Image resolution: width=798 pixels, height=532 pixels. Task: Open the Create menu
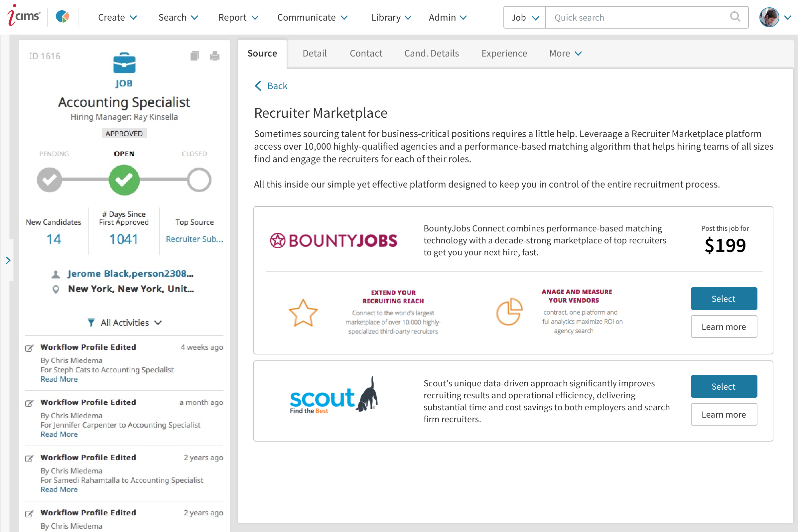click(117, 17)
